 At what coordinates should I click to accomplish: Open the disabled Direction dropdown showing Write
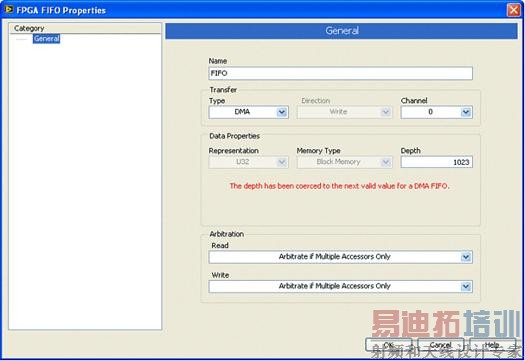click(x=345, y=112)
